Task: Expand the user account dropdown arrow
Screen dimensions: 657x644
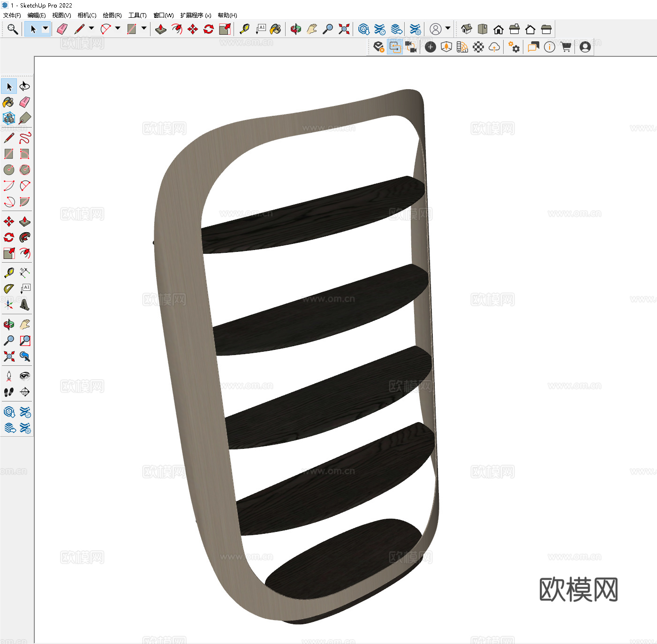Action: point(448,29)
